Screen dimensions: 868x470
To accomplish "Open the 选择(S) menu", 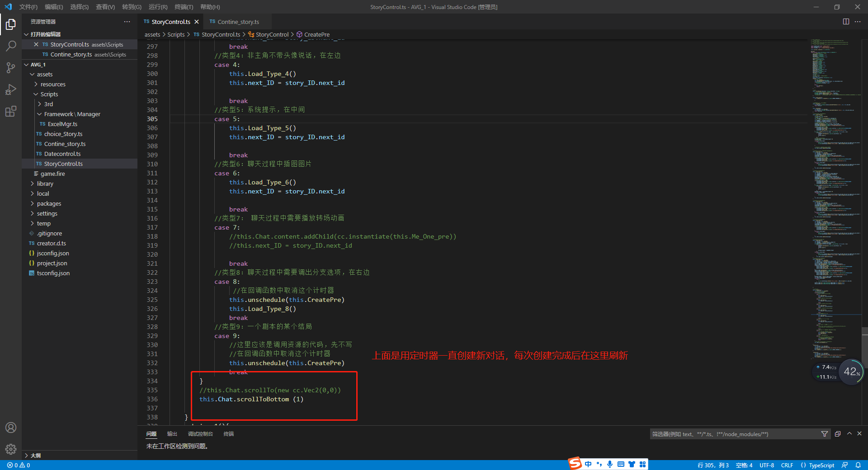I will 79,7.
